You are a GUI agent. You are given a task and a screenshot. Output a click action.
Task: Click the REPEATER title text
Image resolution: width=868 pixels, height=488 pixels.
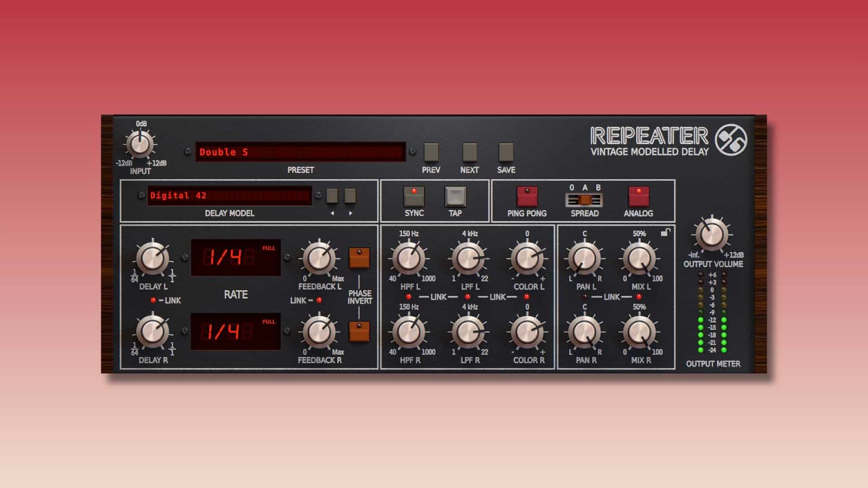[649, 136]
